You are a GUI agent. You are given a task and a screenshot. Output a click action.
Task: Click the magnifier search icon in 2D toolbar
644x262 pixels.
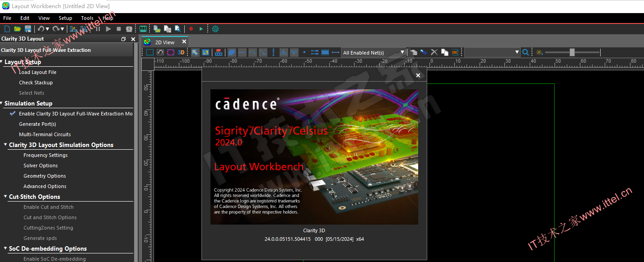pos(526,52)
